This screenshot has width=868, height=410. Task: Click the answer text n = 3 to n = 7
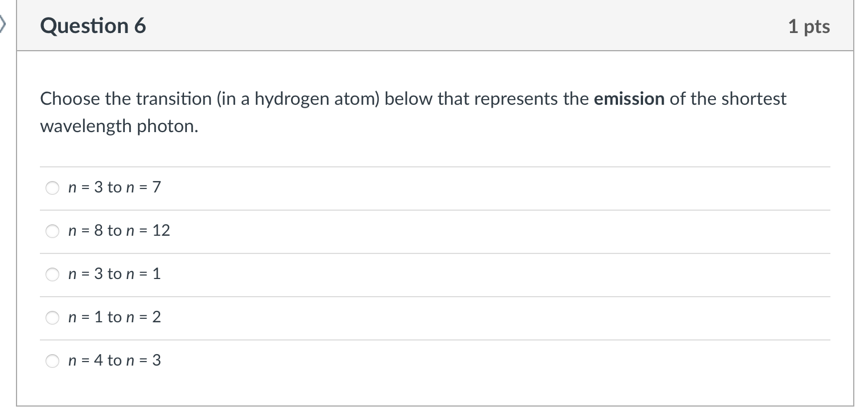click(114, 187)
